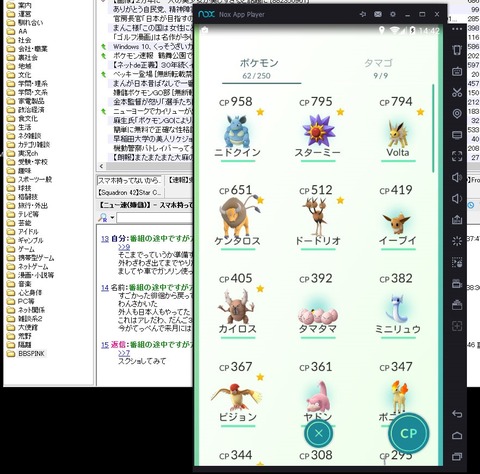Screen dimensions: 480x474
Task: Click the Nox loading spinner sidebar icon
Action: 457,241
